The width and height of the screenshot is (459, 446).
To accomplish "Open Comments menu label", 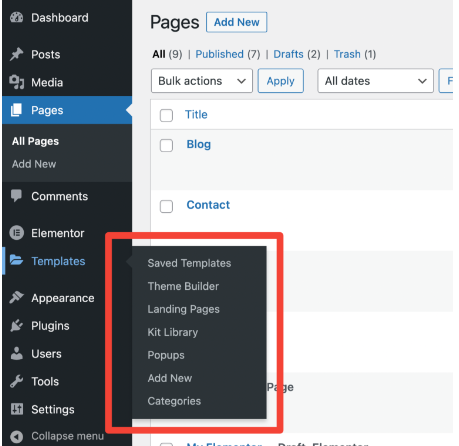I will [59, 196].
